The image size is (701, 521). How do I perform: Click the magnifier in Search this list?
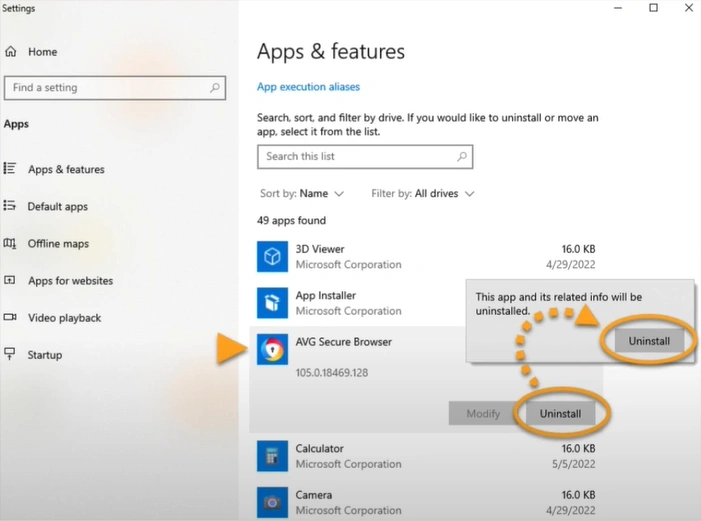pyautogui.click(x=462, y=157)
